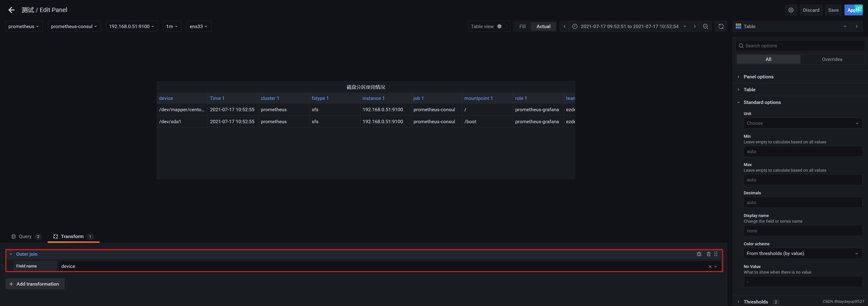Expand the Panel options section
Screen dimensions: 868x306
(758, 77)
